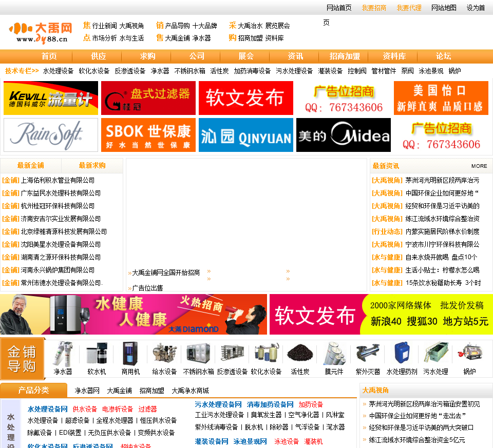Click the KEWILL 流量计 banner ad
493x448 pixels.
click(x=51, y=98)
